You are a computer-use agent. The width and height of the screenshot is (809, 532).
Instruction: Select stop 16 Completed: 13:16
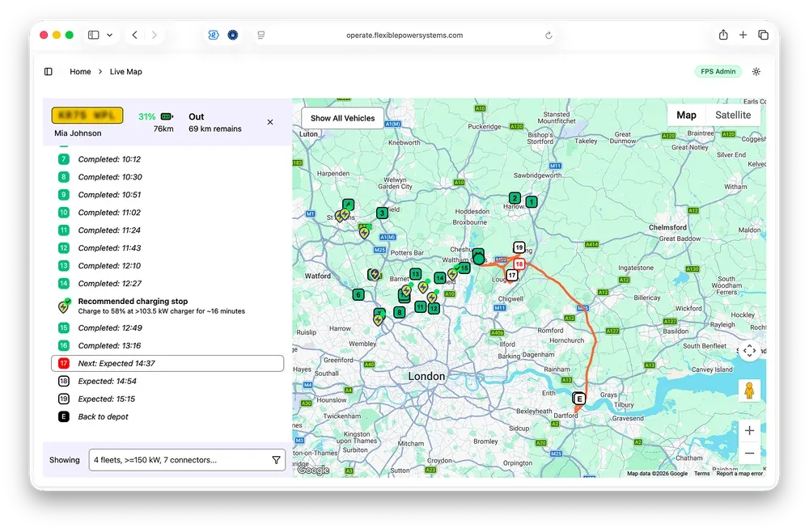[x=167, y=346]
